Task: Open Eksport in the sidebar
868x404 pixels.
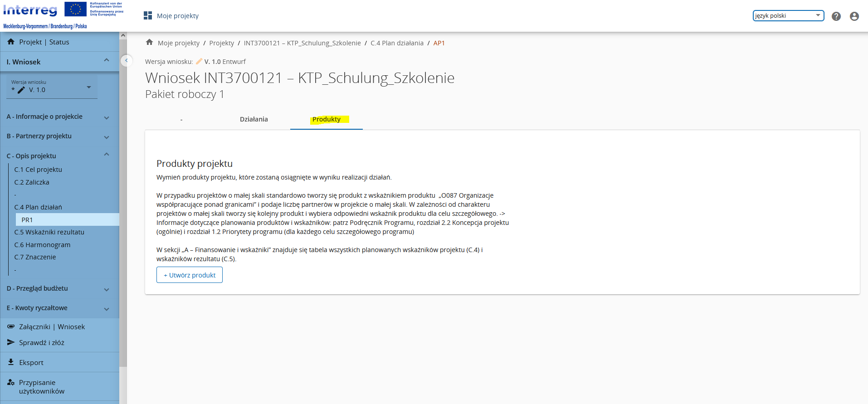Action: 31,362
